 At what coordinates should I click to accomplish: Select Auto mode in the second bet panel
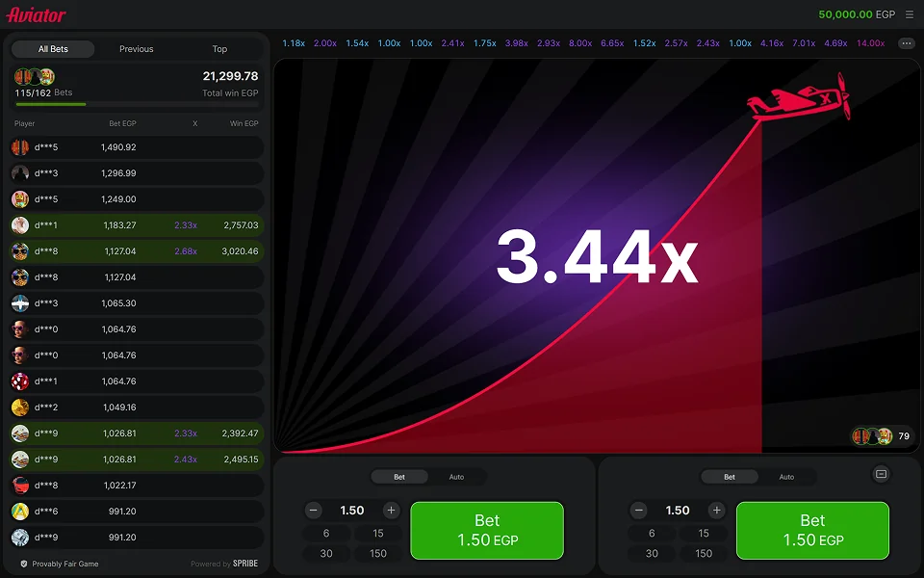(x=786, y=477)
